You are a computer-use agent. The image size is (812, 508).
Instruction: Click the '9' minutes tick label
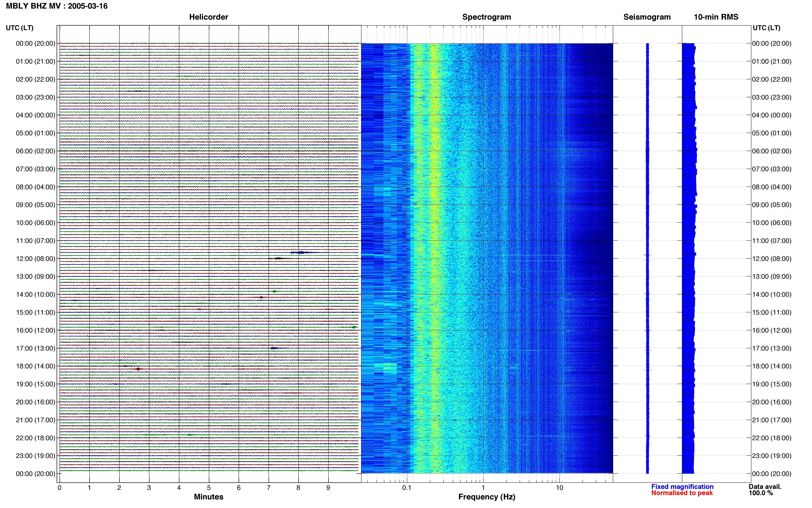pyautogui.click(x=328, y=488)
